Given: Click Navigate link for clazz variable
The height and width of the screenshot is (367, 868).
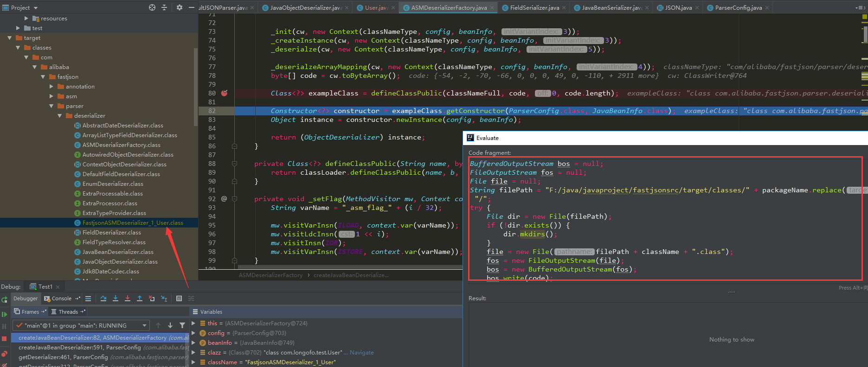Looking at the screenshot, I should point(361,353).
